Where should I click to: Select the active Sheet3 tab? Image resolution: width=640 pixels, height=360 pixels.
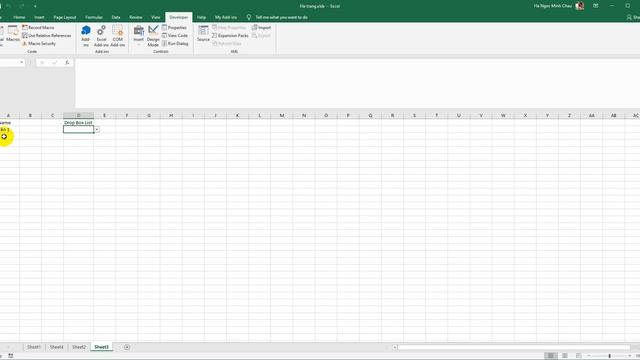[102, 347]
